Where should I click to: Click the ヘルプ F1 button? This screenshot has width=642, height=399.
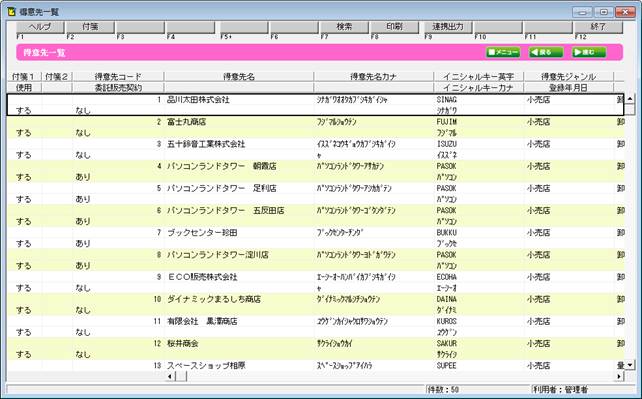coord(40,27)
